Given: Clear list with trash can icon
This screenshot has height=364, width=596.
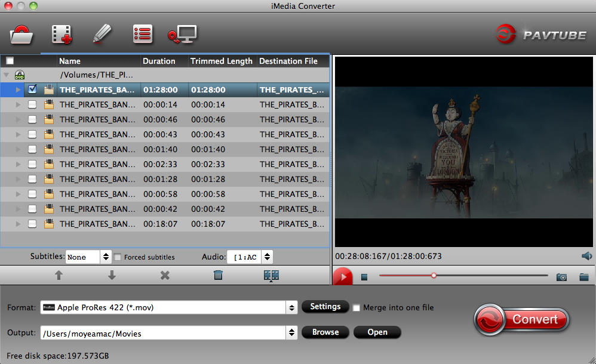Looking at the screenshot, I should [218, 275].
